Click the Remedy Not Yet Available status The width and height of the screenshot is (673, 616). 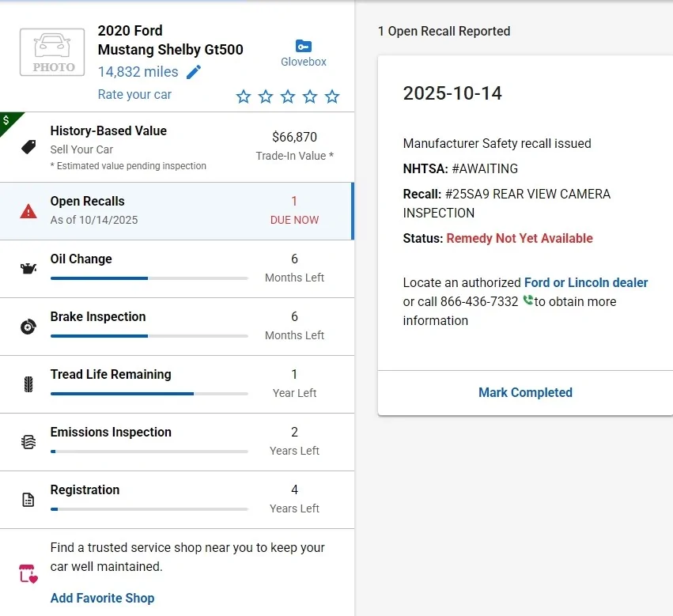pyautogui.click(x=520, y=238)
